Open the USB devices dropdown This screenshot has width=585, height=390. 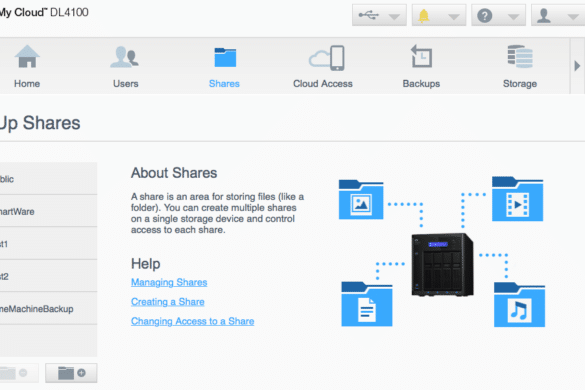coord(379,15)
